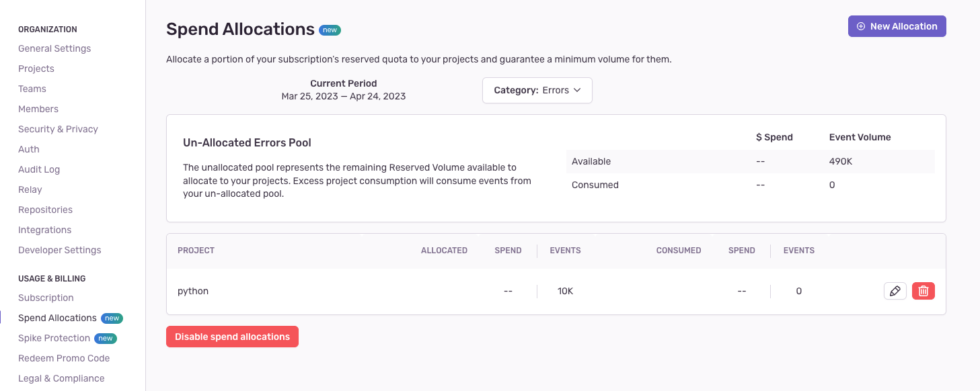The width and height of the screenshot is (980, 391).
Task: Select Integrations in the sidebar
Action: coord(44,230)
